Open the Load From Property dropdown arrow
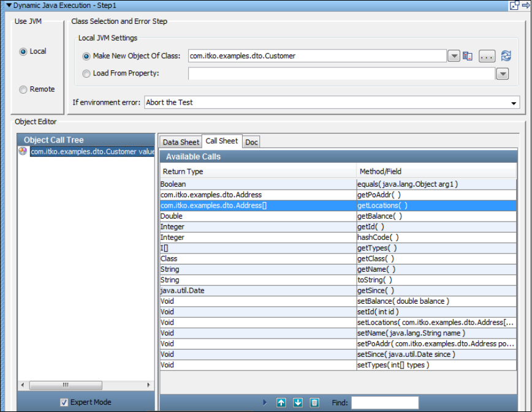532x412 pixels. pyautogui.click(x=503, y=73)
